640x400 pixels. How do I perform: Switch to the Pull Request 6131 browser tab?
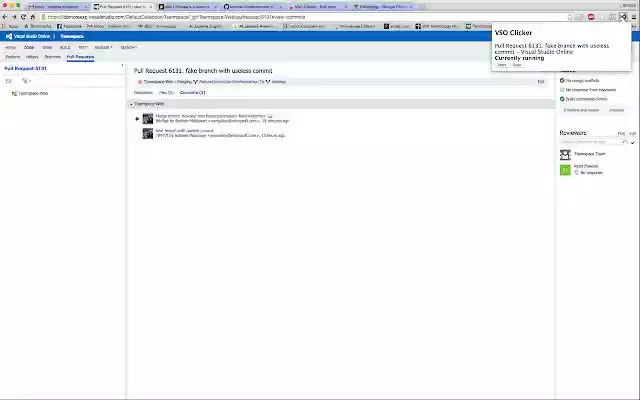pyautogui.click(x=122, y=7)
